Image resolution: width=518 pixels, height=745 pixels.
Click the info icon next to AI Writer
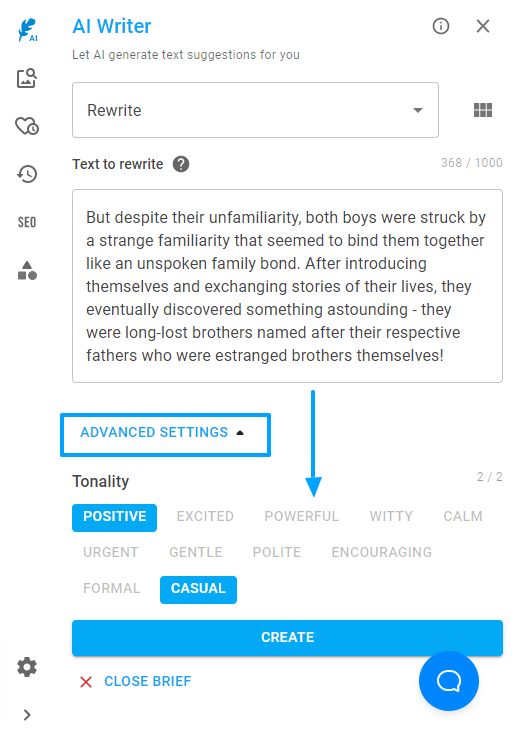point(441,26)
